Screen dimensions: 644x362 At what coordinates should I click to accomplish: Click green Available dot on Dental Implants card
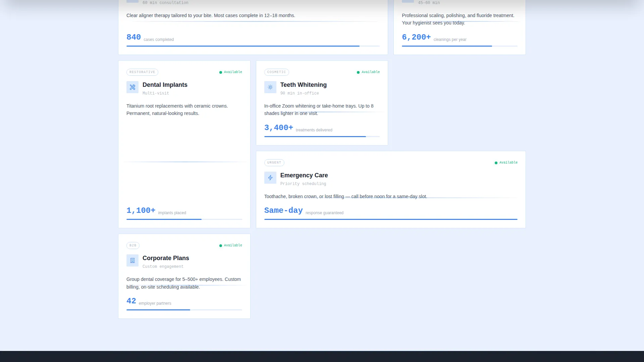(221, 72)
